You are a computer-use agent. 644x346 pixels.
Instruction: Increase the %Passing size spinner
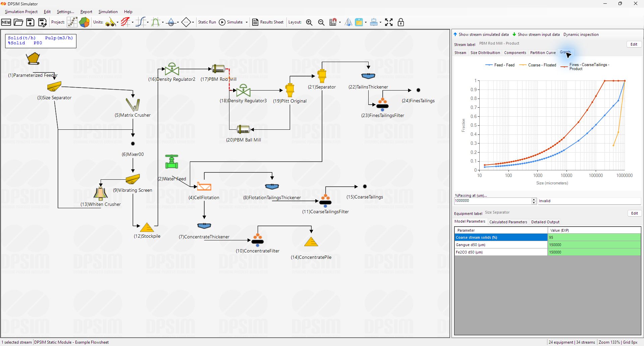coord(534,199)
